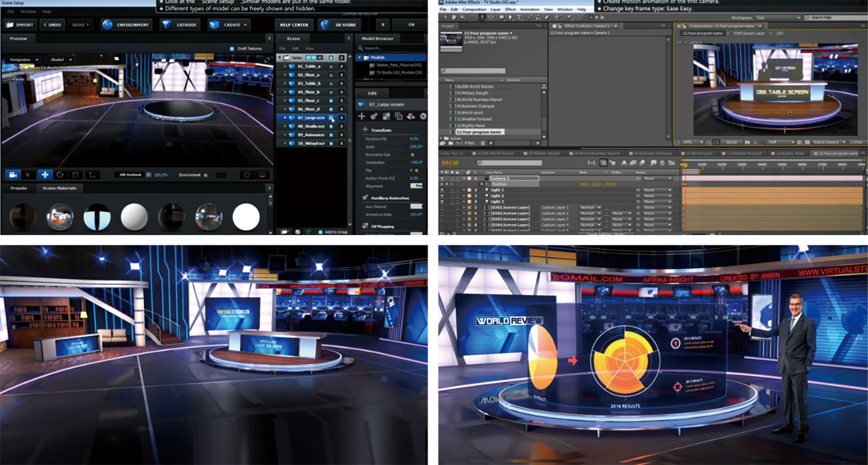Click the circle icon at preview bottom right
The image size is (868, 465).
tap(247, 174)
